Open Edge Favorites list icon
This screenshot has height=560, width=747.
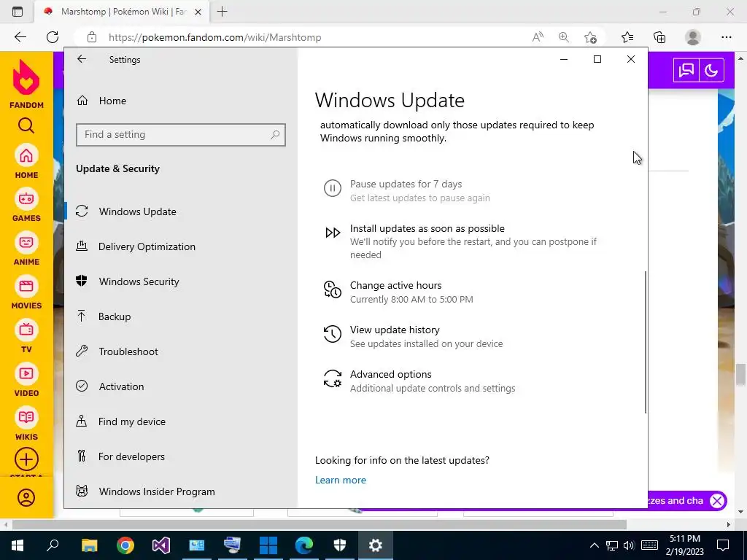[x=627, y=37]
